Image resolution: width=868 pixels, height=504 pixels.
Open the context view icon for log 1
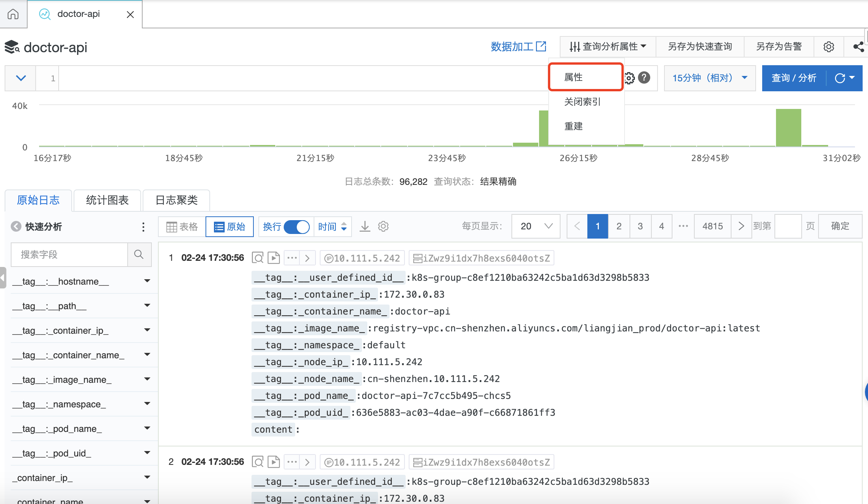click(x=258, y=258)
